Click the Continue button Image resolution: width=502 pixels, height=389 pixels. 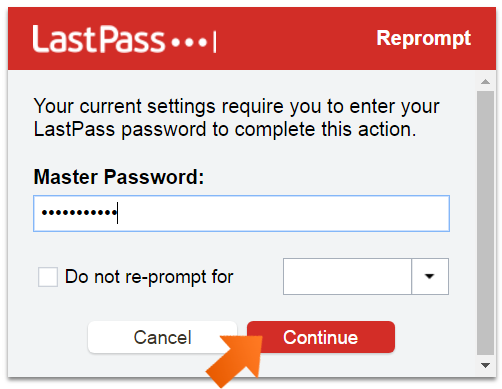click(321, 337)
